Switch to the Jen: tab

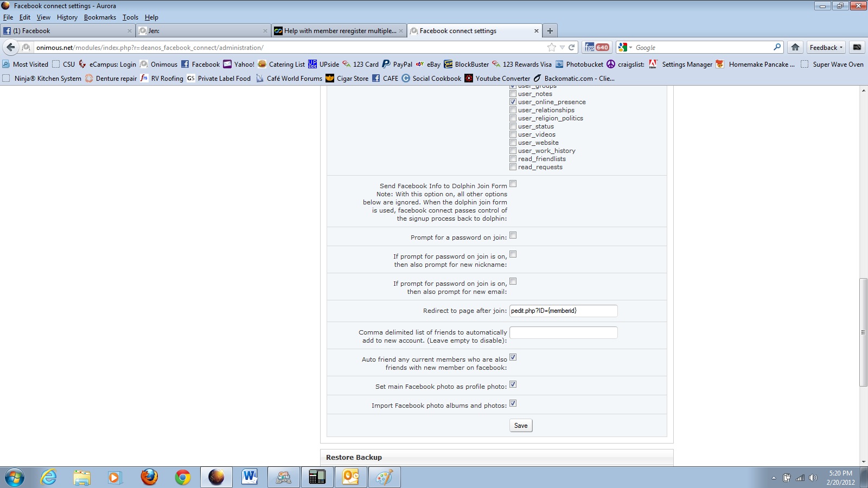203,31
